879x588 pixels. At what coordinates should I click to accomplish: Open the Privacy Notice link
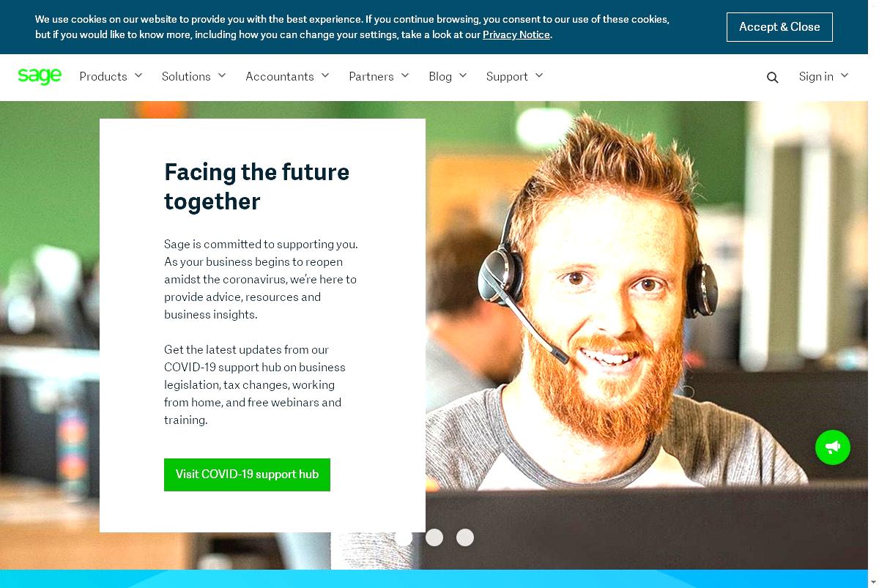click(x=516, y=34)
